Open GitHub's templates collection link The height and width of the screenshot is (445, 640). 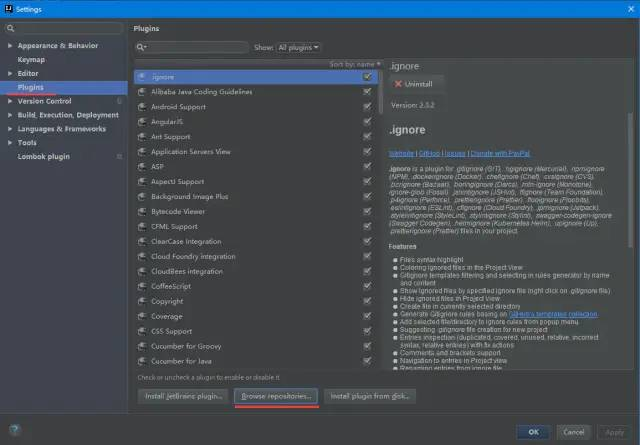[553, 314]
